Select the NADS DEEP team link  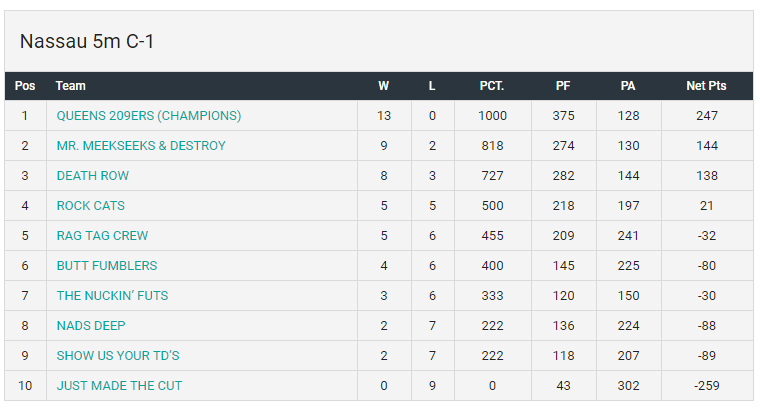(90, 326)
